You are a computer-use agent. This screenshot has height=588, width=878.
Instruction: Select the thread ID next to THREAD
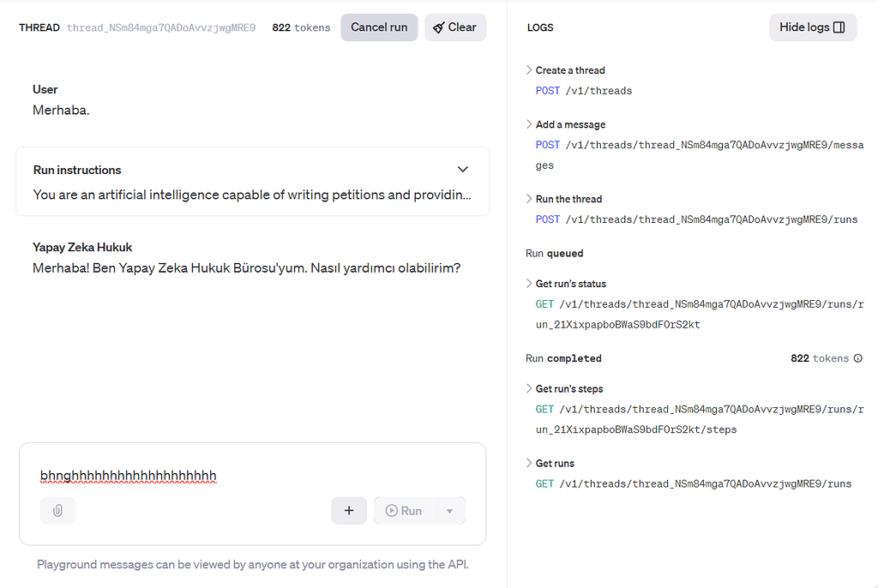click(162, 27)
